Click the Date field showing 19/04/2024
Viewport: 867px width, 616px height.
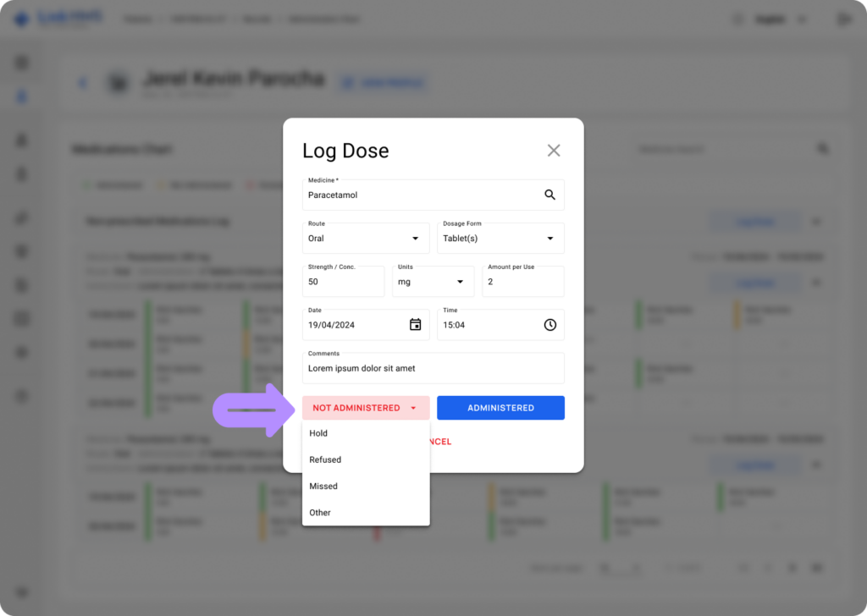coord(354,326)
